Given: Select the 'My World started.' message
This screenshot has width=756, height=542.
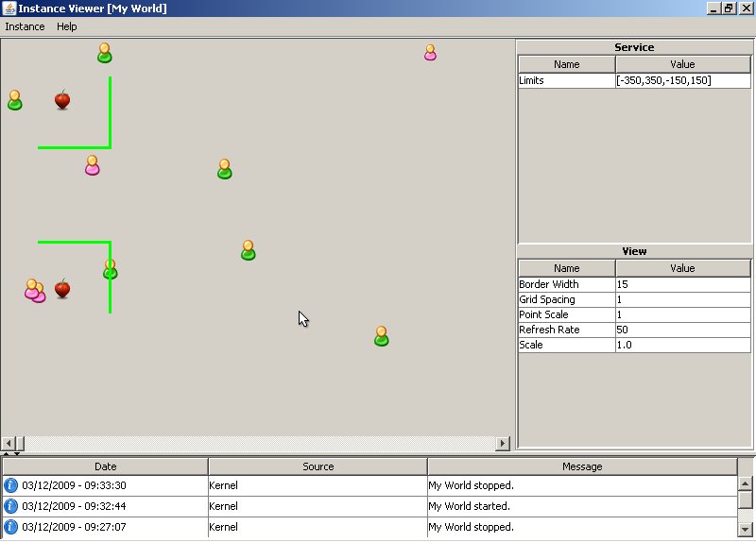Looking at the screenshot, I should [469, 506].
